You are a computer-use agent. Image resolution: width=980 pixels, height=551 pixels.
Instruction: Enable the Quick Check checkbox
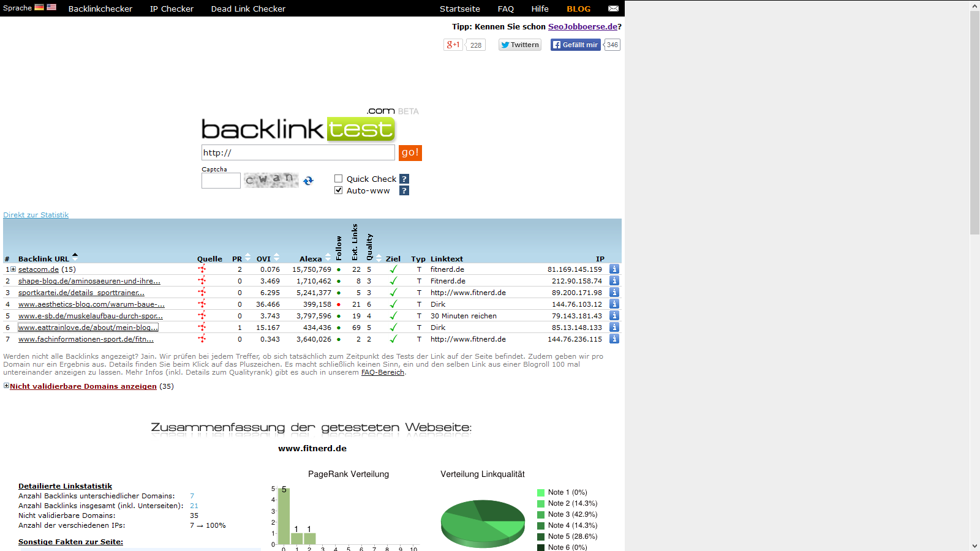pyautogui.click(x=338, y=179)
